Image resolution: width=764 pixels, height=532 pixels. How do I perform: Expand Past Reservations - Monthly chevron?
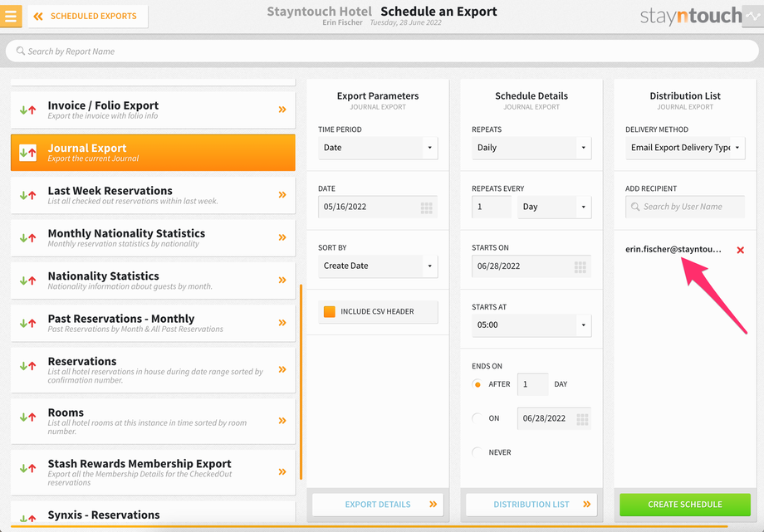[282, 323]
